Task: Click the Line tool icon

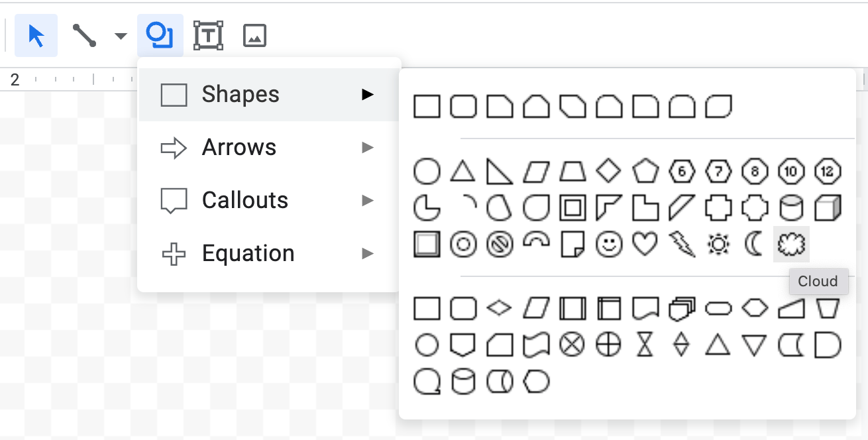Action: click(84, 35)
